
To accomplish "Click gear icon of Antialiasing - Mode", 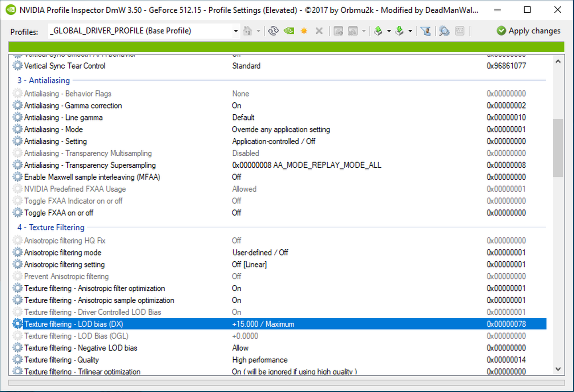I will (x=17, y=129).
